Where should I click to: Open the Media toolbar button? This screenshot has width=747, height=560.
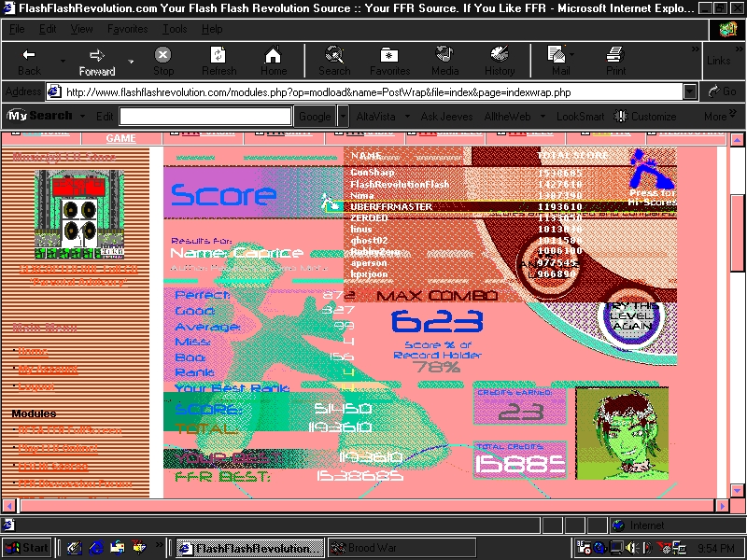(x=445, y=62)
